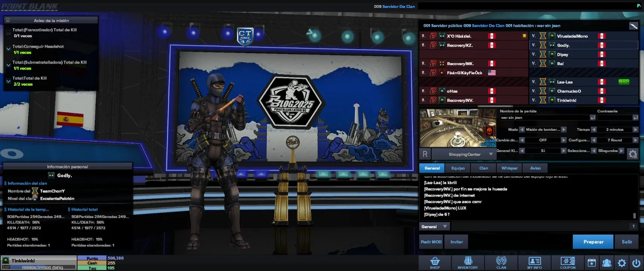Open the calendar events icon
644x271 pixels.
[592, 263]
